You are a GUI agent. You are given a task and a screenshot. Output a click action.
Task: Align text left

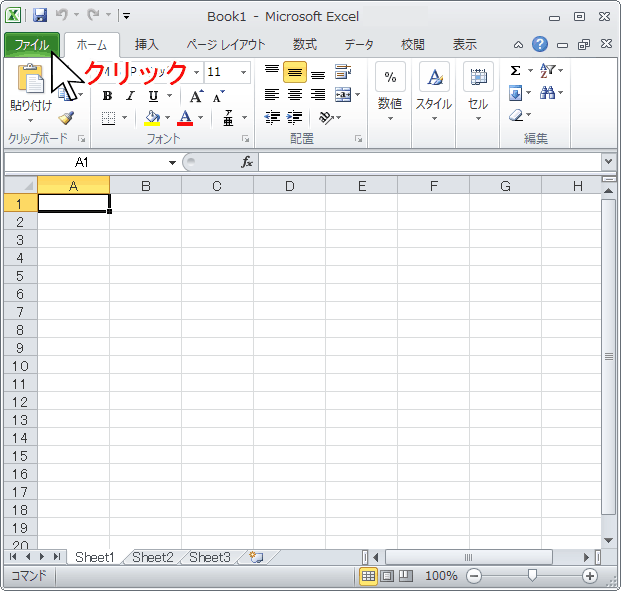272,95
